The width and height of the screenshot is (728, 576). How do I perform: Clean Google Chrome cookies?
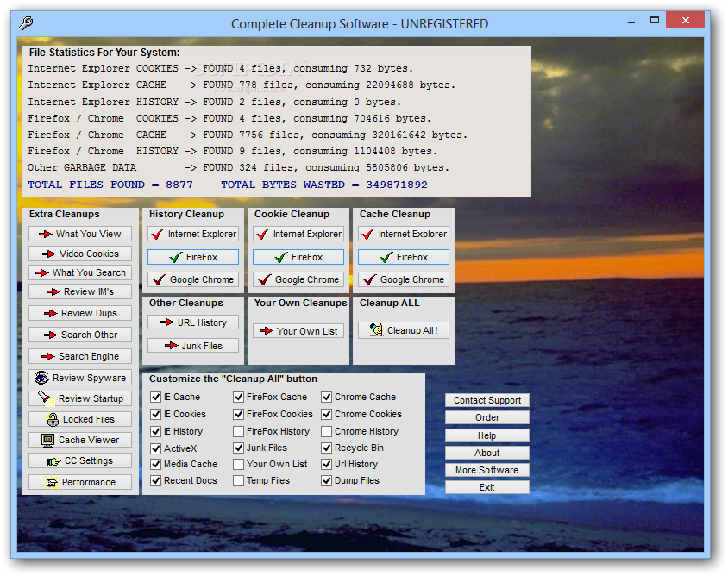pyautogui.click(x=298, y=279)
